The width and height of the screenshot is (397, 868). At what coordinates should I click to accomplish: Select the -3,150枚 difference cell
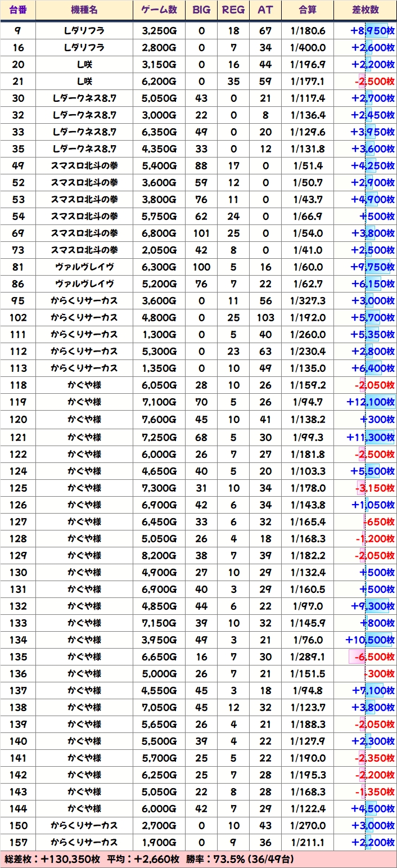366,488
